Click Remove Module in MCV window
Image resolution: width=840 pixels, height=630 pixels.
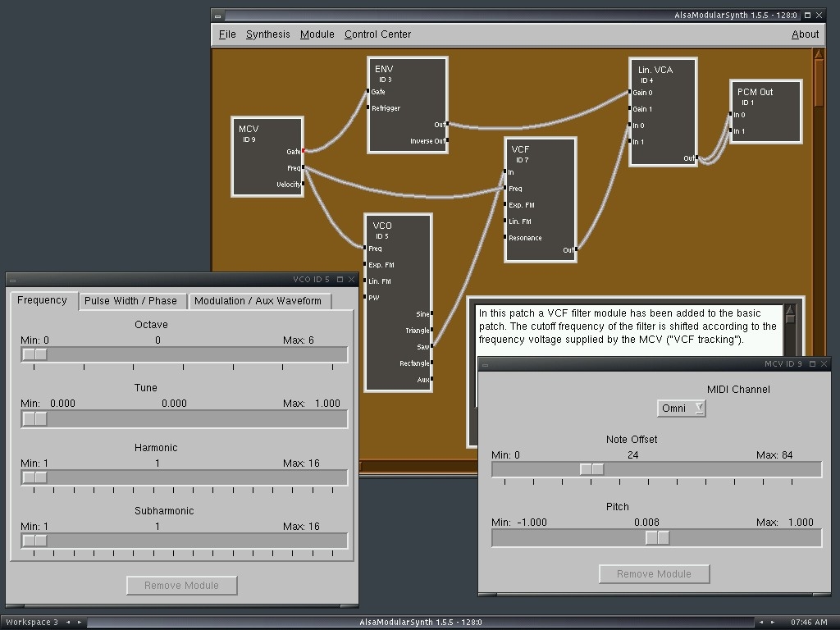click(x=654, y=573)
